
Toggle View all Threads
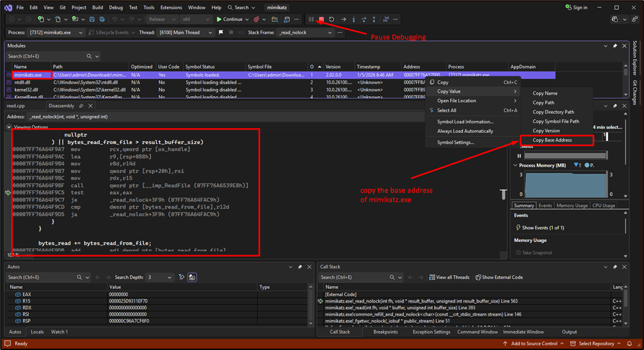pos(449,277)
